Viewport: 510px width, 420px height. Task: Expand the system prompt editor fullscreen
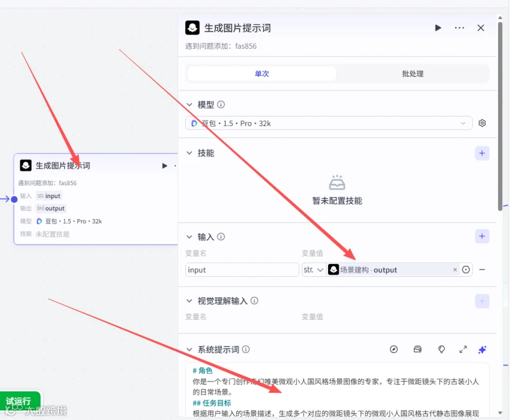pyautogui.click(x=463, y=349)
